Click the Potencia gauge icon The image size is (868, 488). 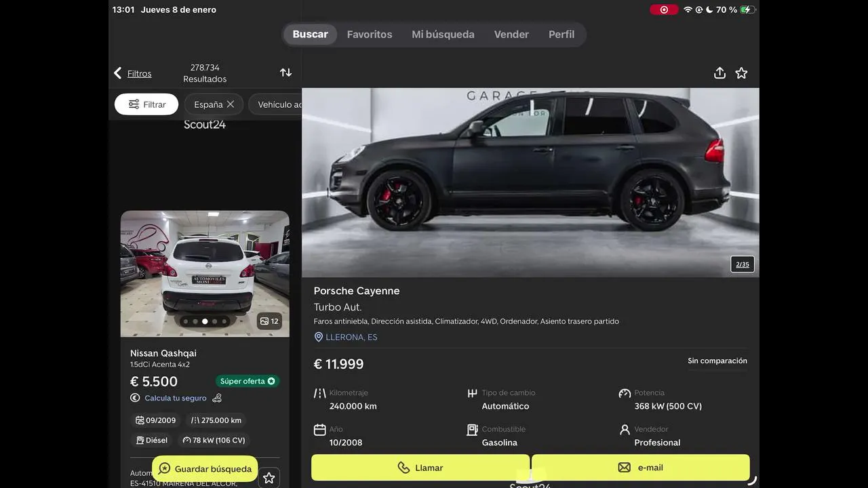tap(625, 393)
